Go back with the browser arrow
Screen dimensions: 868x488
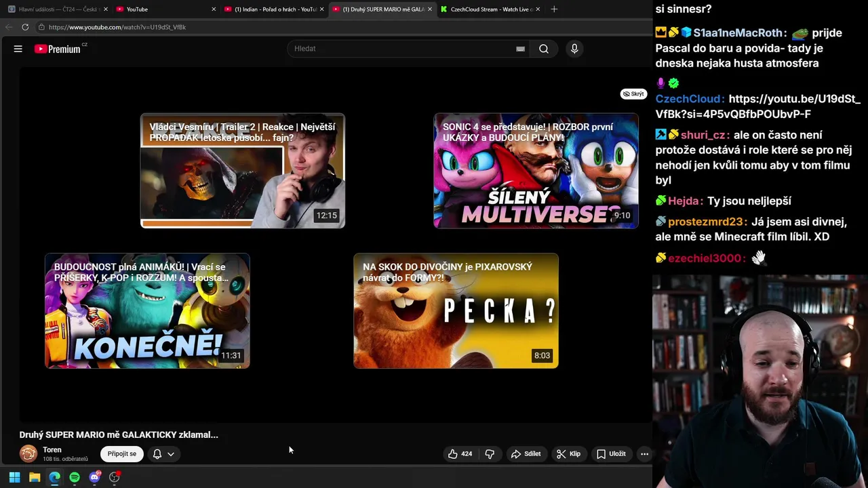8,27
